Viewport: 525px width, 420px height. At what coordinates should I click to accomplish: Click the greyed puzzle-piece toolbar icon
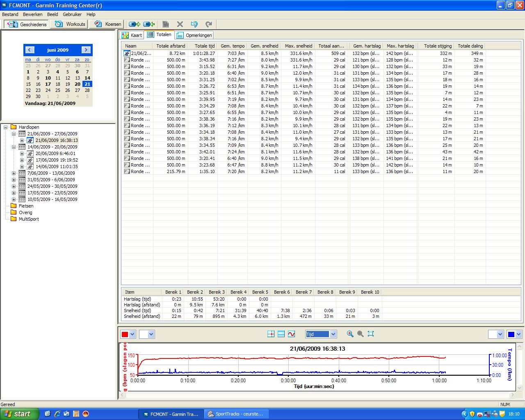[166, 24]
